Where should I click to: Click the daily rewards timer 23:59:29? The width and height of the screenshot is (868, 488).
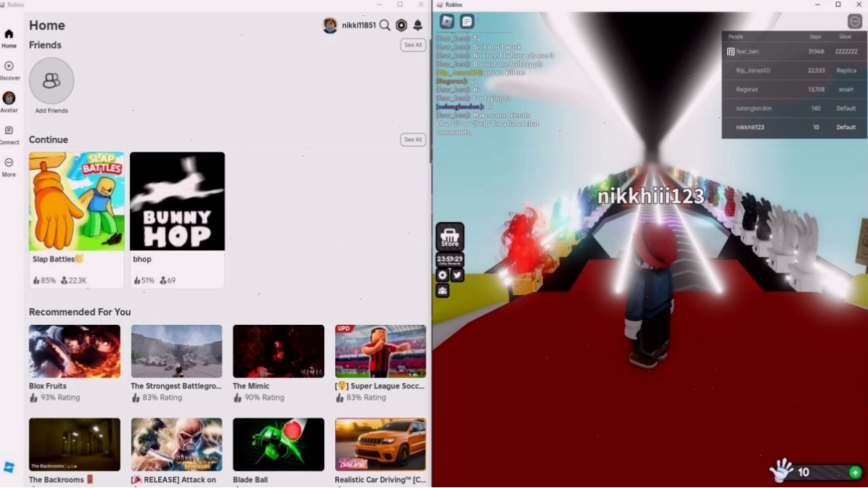pos(449,260)
